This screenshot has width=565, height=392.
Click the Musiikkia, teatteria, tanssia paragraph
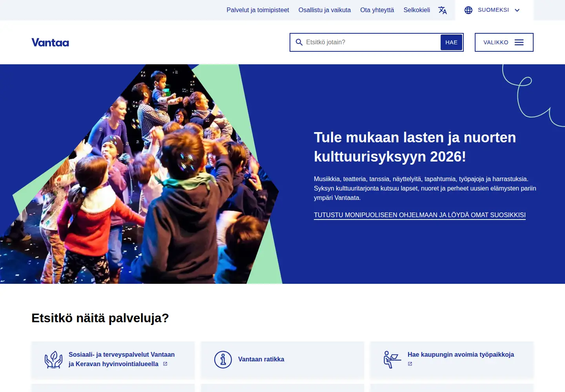tap(425, 189)
